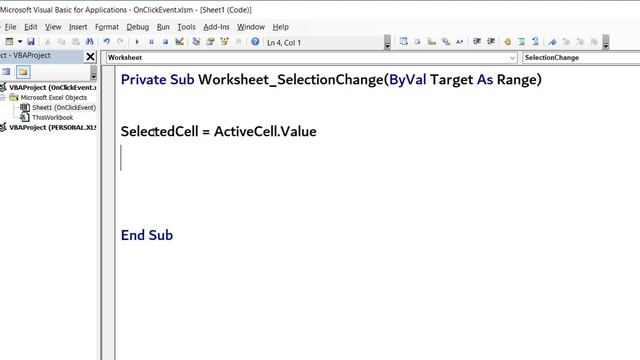The height and width of the screenshot is (360, 640).
Task: Open Find with the binoculars icon
Action: [90, 42]
